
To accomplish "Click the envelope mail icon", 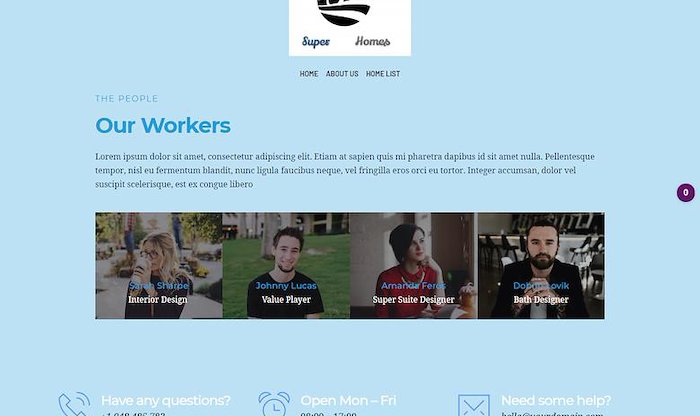I will pos(474,405).
